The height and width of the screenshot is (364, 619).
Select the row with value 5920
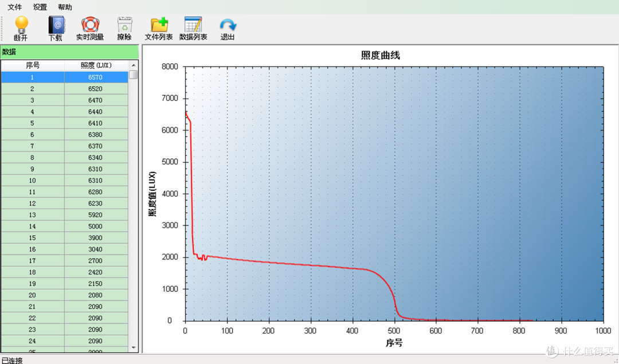64,215
